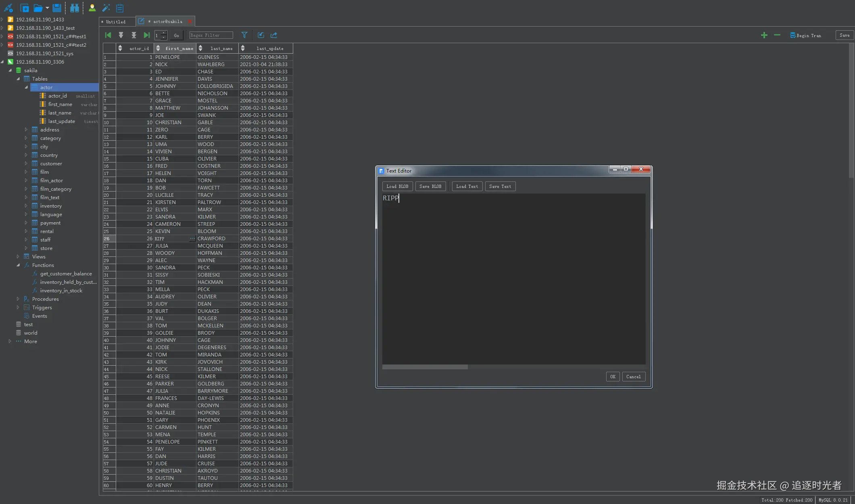Click the Load Text button
Image resolution: width=855 pixels, height=504 pixels.
pos(467,187)
